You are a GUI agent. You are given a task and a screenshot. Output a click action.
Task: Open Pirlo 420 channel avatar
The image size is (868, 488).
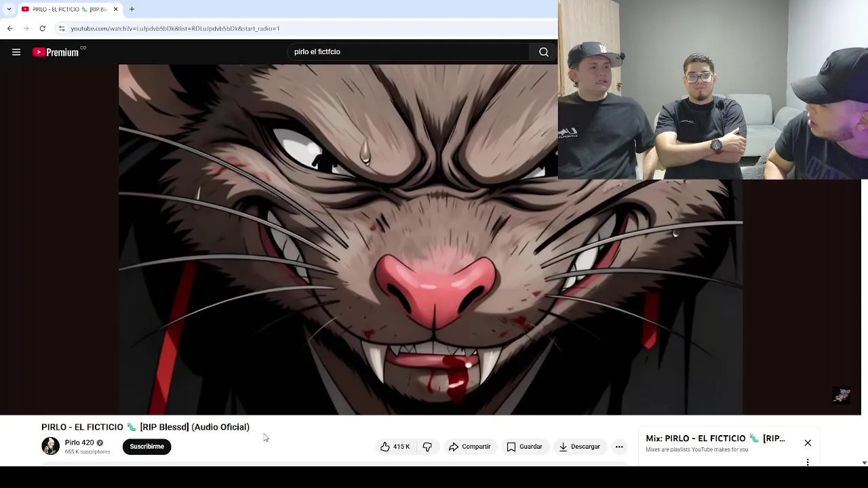pos(50,446)
